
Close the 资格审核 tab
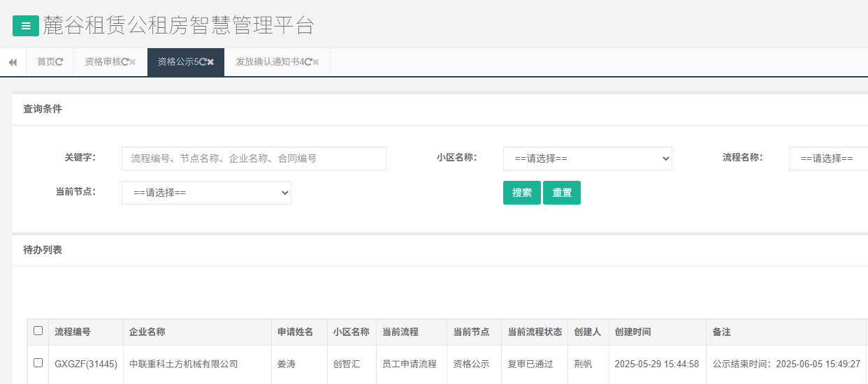(x=133, y=62)
